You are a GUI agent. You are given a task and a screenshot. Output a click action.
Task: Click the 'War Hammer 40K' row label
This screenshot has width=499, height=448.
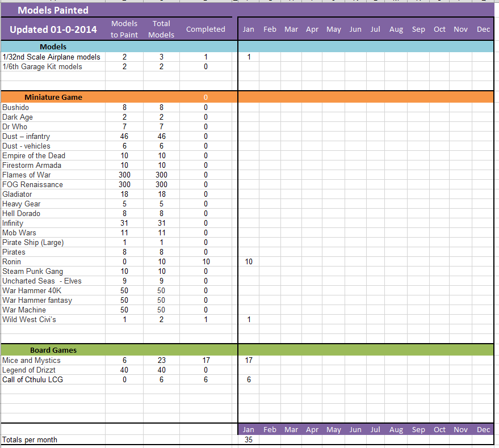point(53,290)
